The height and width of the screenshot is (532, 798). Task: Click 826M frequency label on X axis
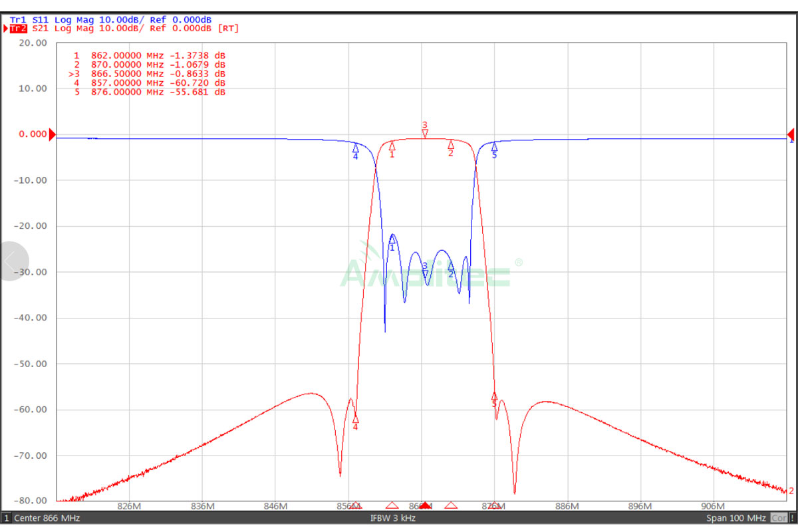[129, 506]
